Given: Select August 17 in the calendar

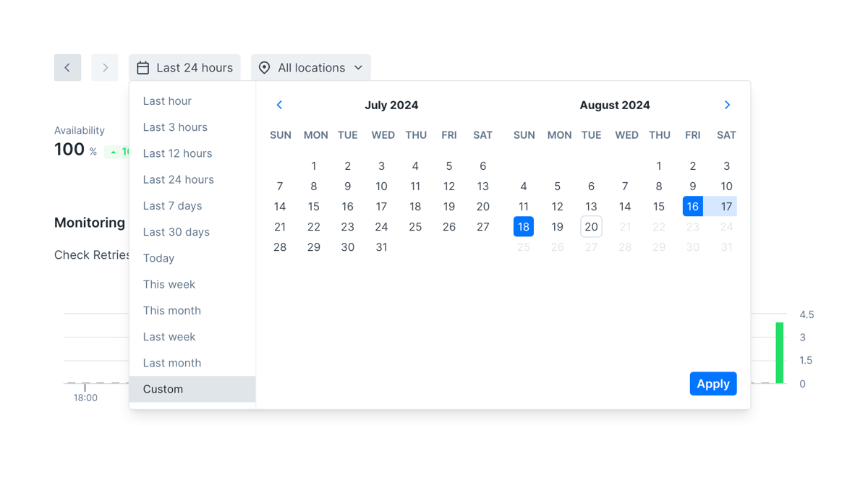Looking at the screenshot, I should [726, 206].
